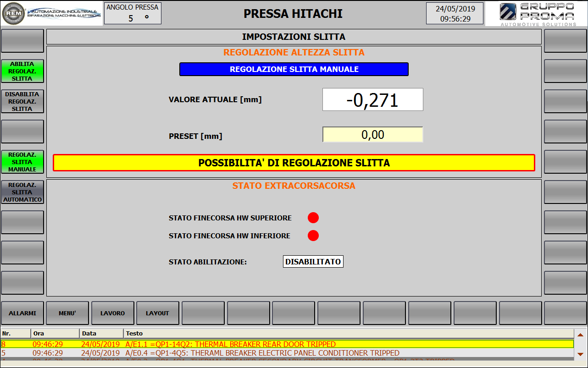Click the Data column header

pyautogui.click(x=101, y=333)
